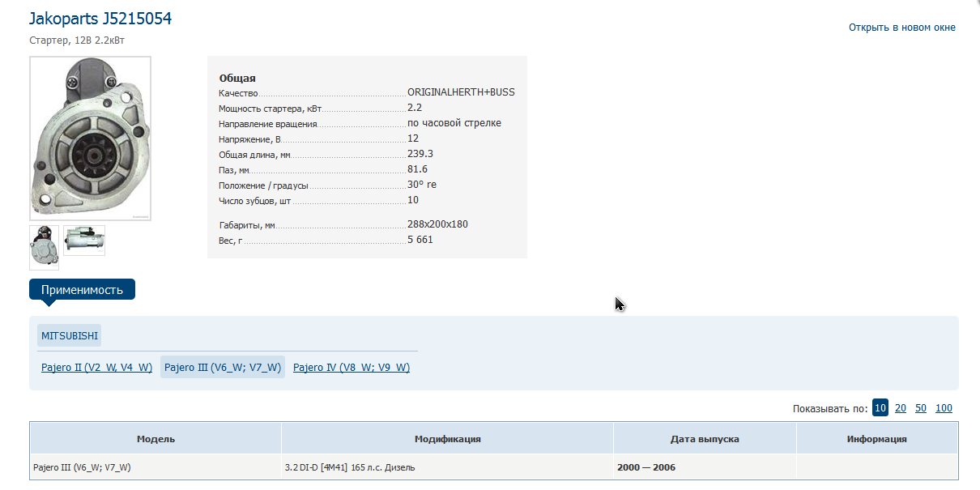This screenshot has height=490, width=980.
Task: Open the 'Открыть в новом окне' link
Action: click(901, 28)
